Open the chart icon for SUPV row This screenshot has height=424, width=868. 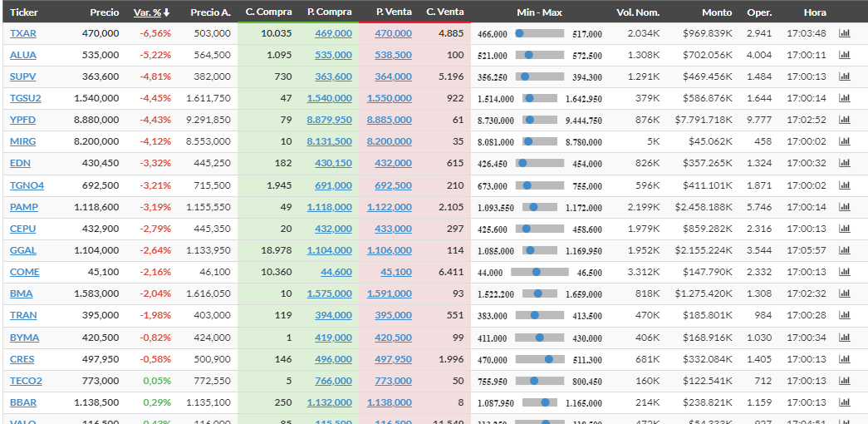[844, 76]
